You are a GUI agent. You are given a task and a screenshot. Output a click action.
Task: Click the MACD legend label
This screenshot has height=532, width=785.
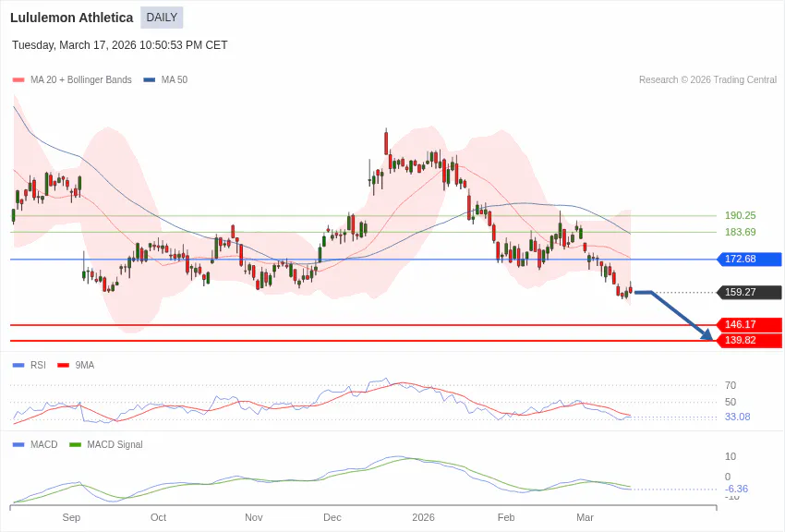44,445
